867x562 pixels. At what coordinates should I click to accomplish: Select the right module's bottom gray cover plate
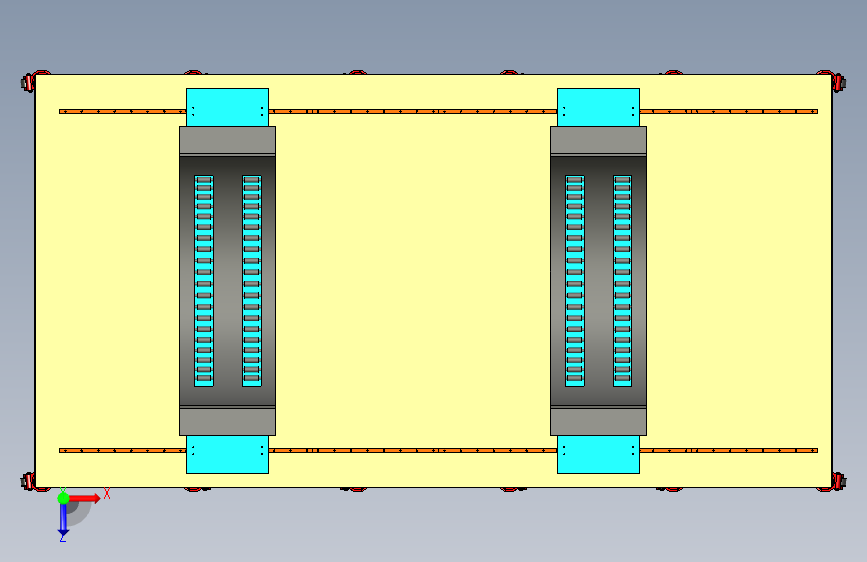pyautogui.click(x=598, y=422)
